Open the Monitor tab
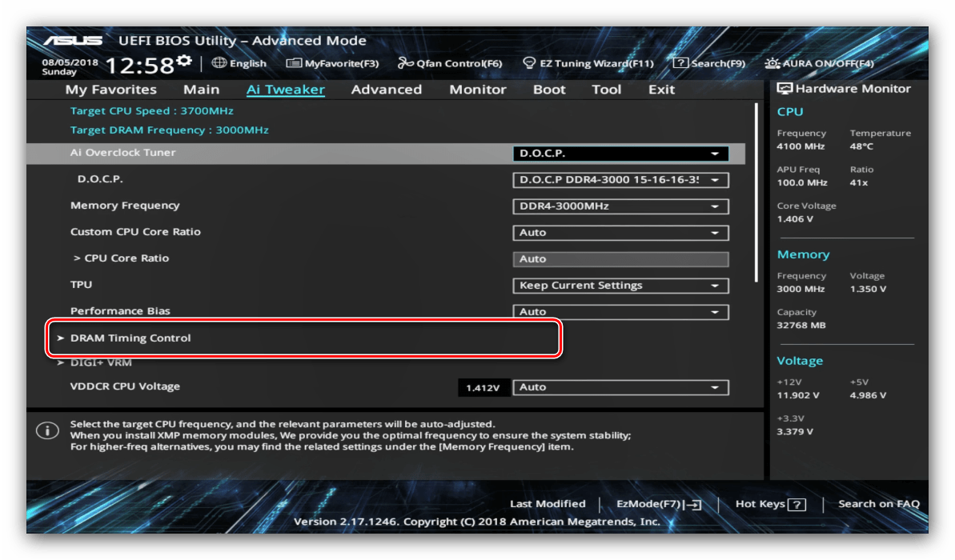This screenshot has width=955, height=560. (x=477, y=90)
